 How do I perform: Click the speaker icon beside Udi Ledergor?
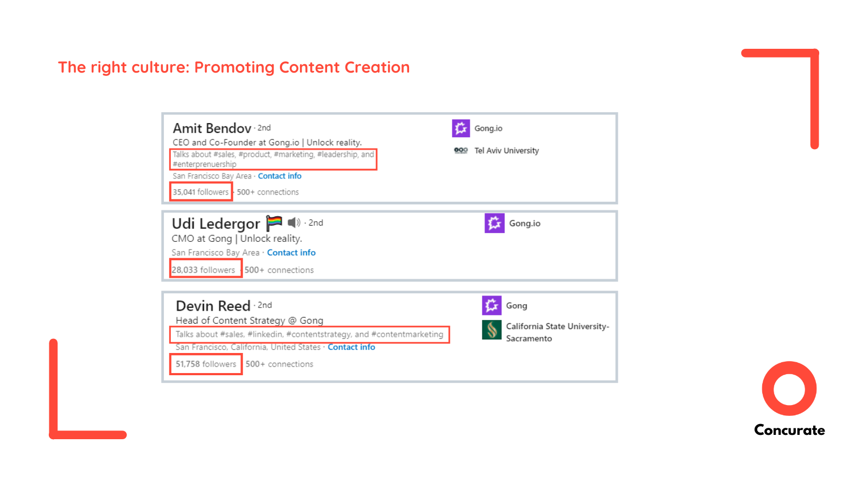tap(294, 222)
